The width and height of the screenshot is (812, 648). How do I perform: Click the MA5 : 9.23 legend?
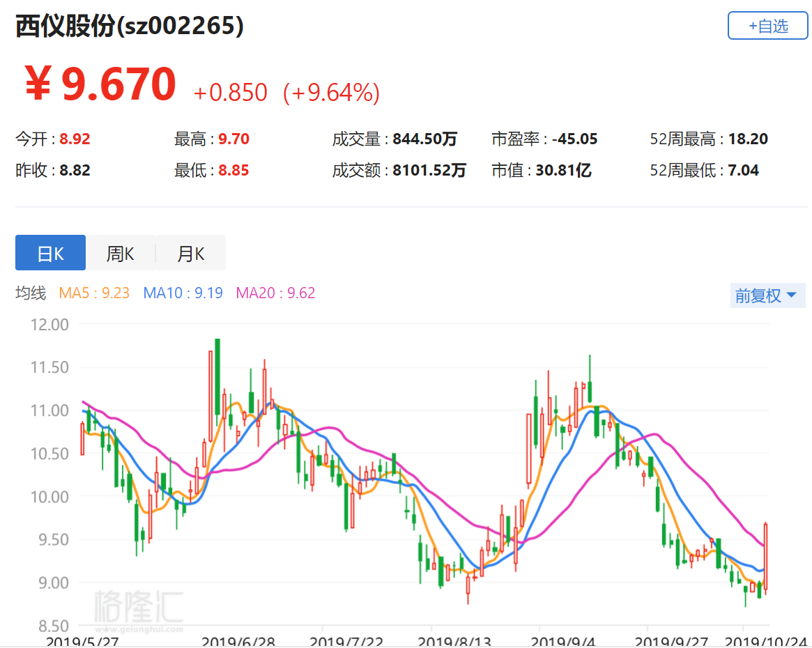pyautogui.click(x=94, y=293)
